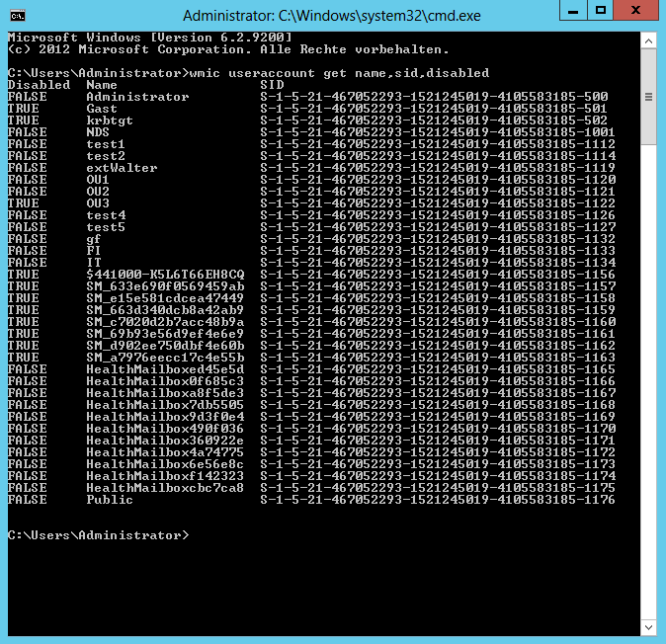Click the empty scrollbar track below the thumb
The image size is (666, 644).
coord(649,395)
